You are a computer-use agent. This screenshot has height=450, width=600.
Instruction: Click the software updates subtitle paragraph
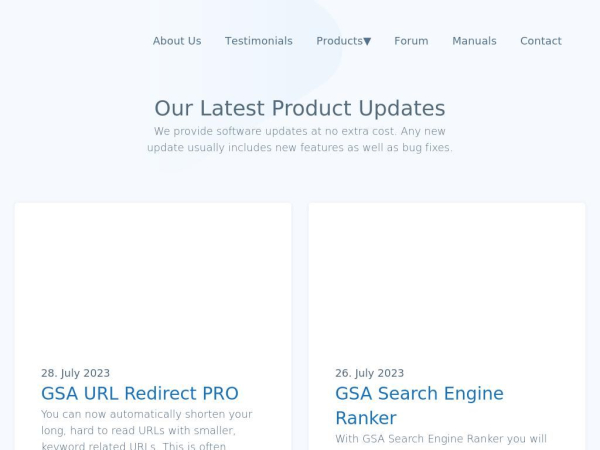(300, 139)
